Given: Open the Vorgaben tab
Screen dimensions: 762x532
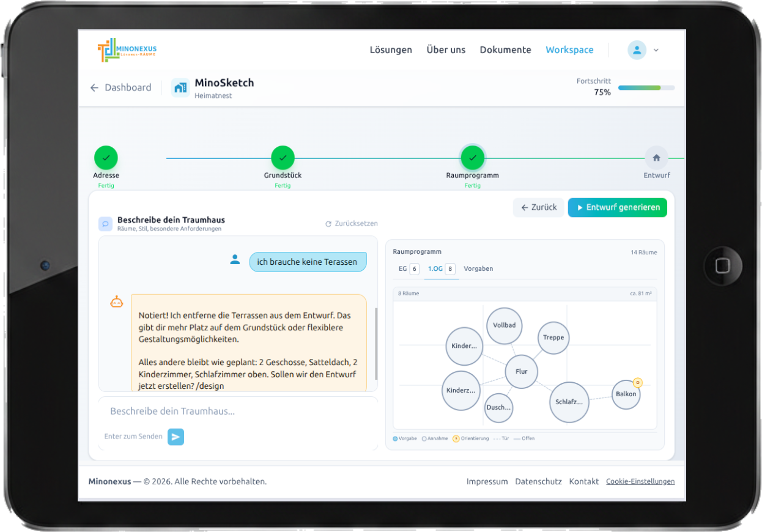Looking at the screenshot, I should (x=478, y=269).
